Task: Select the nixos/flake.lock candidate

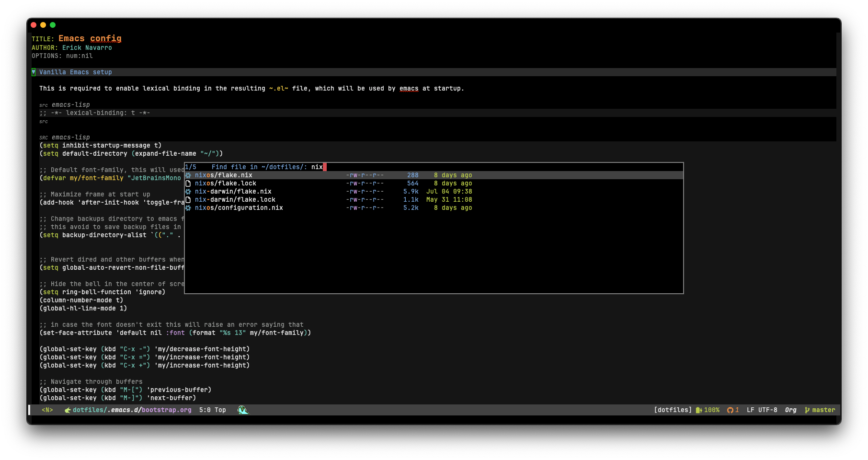Action: coord(434,184)
